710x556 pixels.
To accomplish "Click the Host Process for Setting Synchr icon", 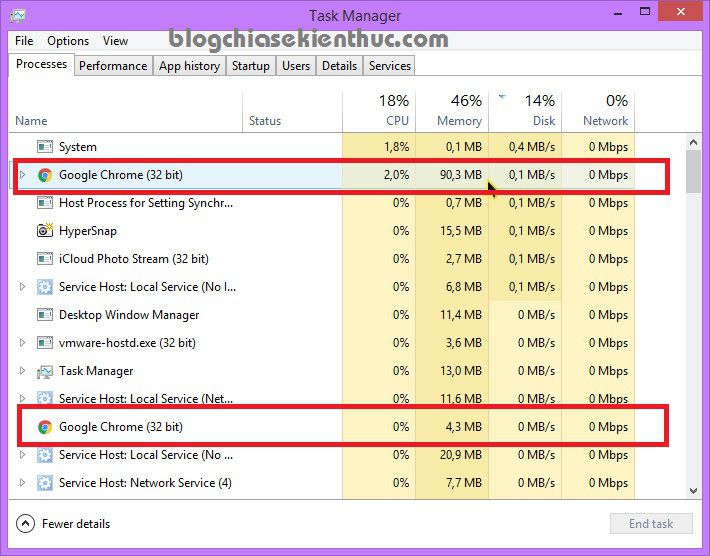I will pos(45,203).
